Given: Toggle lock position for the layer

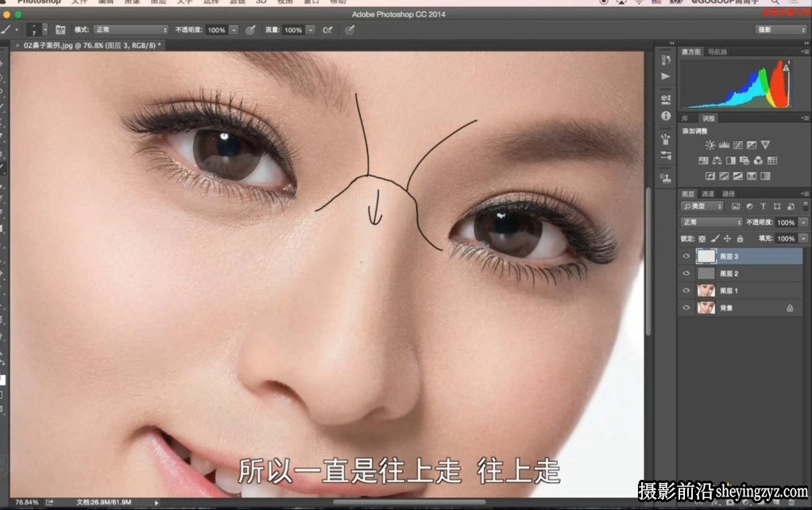Looking at the screenshot, I should coord(727,238).
